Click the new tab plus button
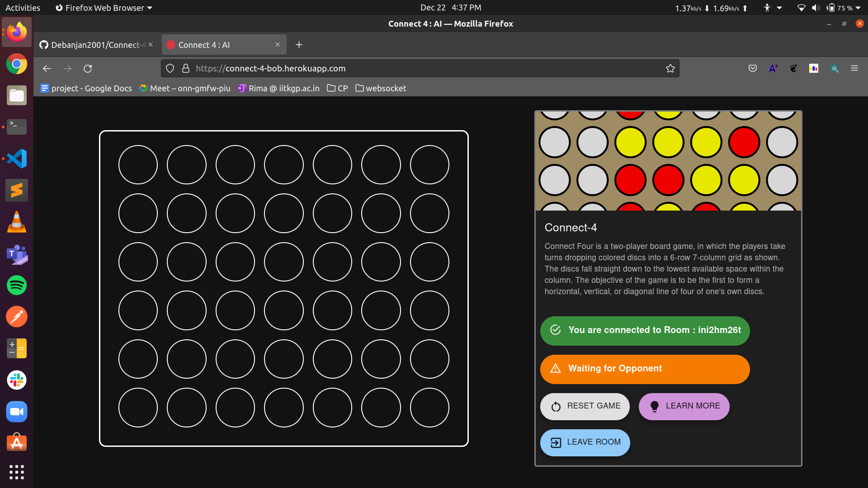The height and width of the screenshot is (488, 868). 299,44
